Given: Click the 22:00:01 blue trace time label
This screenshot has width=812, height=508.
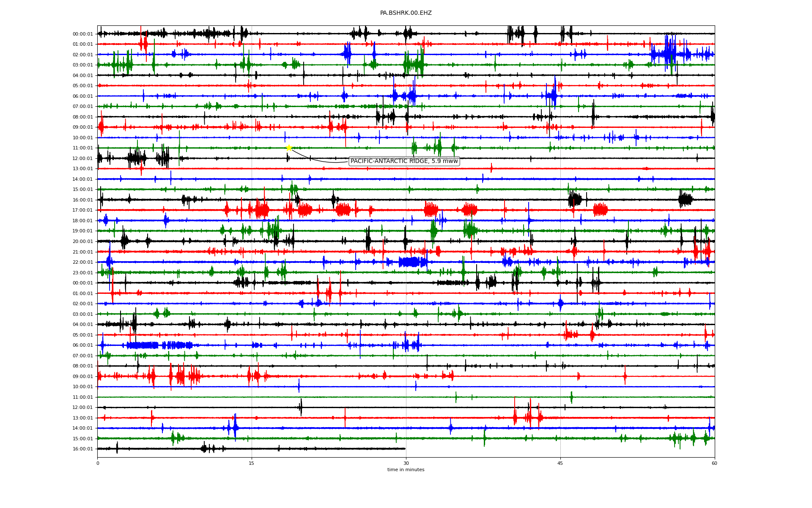Looking at the screenshot, I should tap(82, 262).
